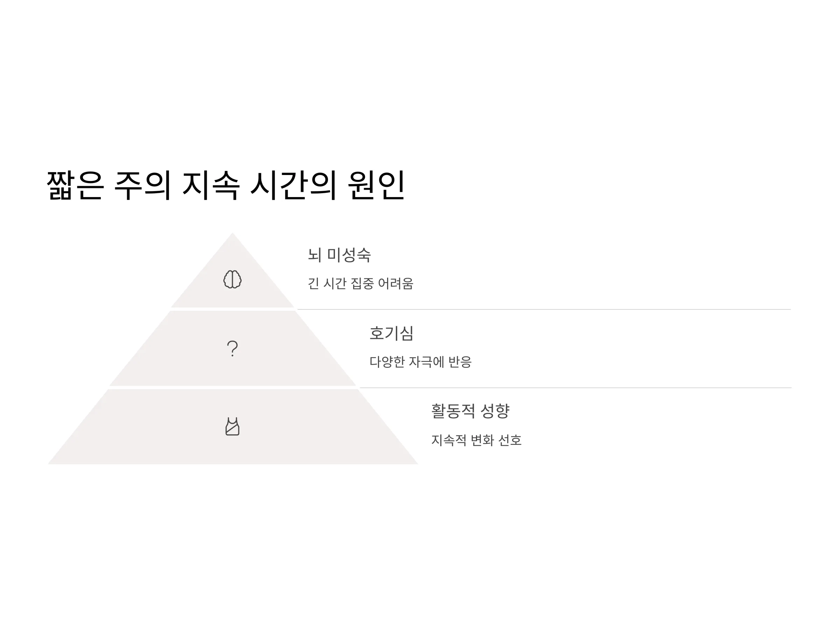Click the brain icon in the pyramid
Screen dimensions: 840x630
coord(232,279)
